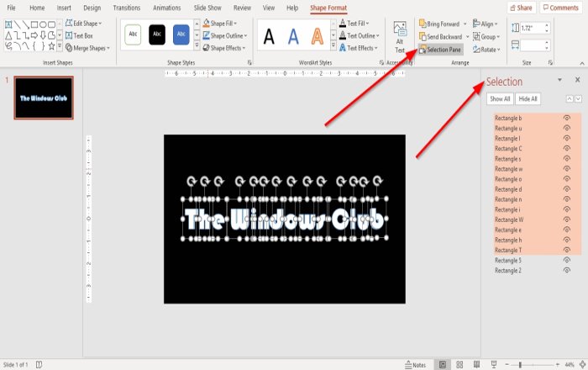Open the Send Backward dropdown arrow
The image size is (588, 370).
[x=468, y=37]
